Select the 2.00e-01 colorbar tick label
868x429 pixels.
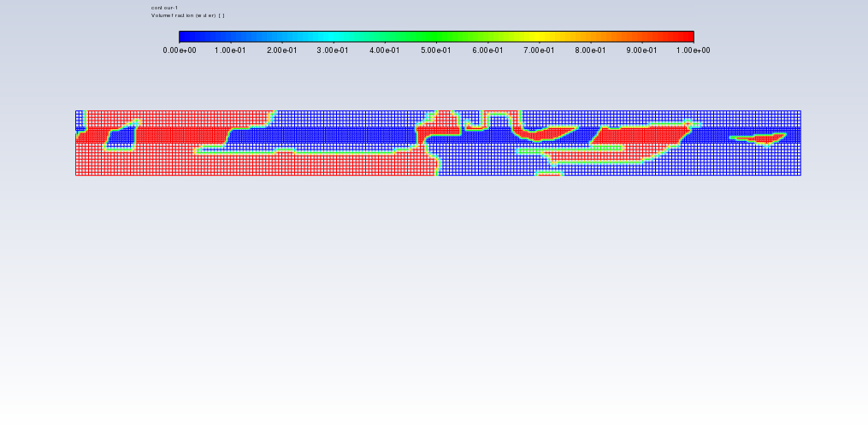pos(282,50)
